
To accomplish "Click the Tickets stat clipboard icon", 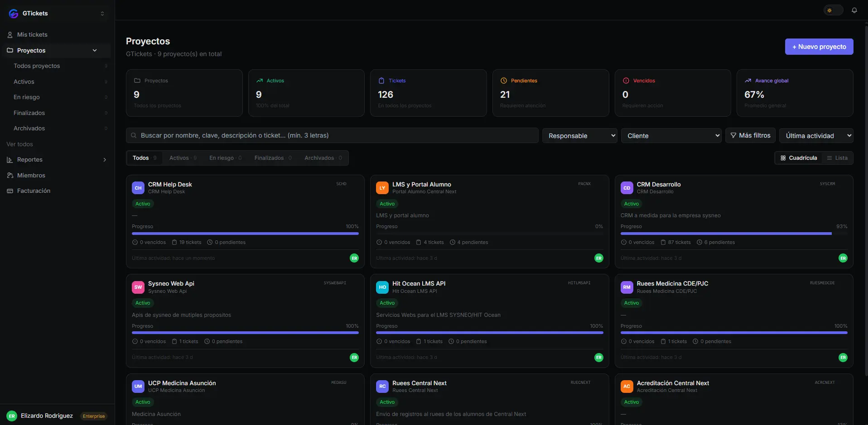I will click(381, 81).
